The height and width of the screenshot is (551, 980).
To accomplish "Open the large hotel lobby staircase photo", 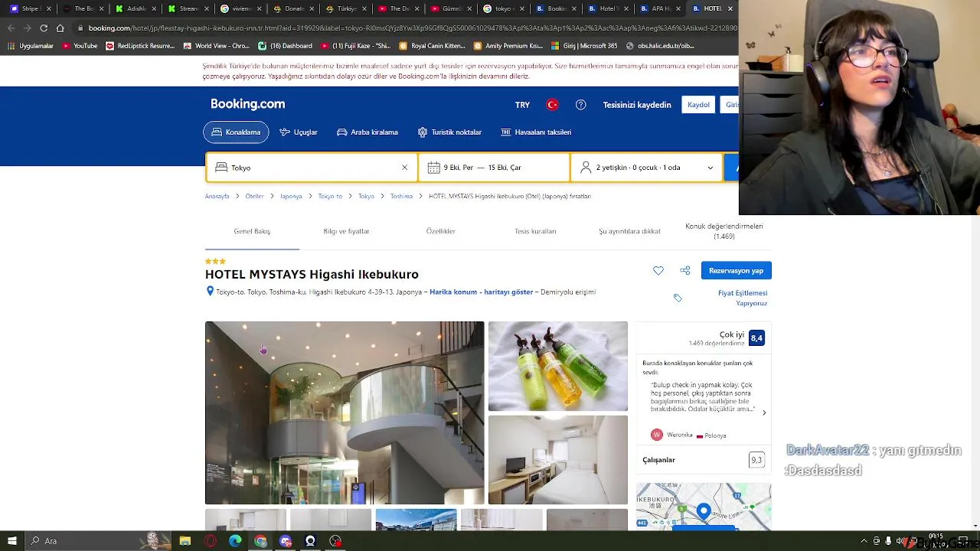I will point(345,412).
